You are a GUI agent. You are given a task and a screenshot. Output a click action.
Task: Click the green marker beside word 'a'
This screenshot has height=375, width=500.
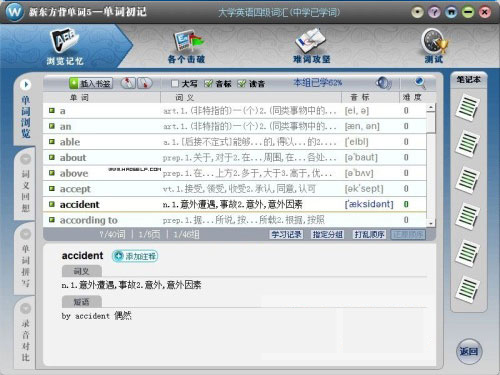pyautogui.click(x=52, y=110)
